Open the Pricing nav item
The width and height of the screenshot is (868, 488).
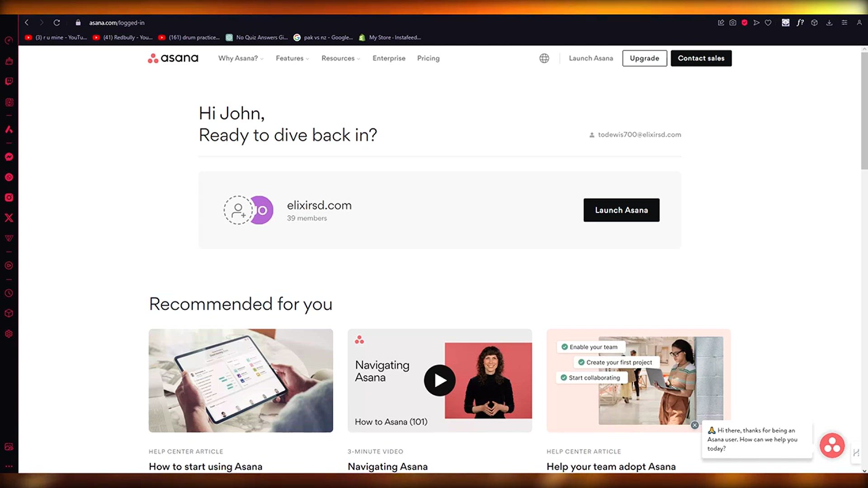pyautogui.click(x=428, y=58)
